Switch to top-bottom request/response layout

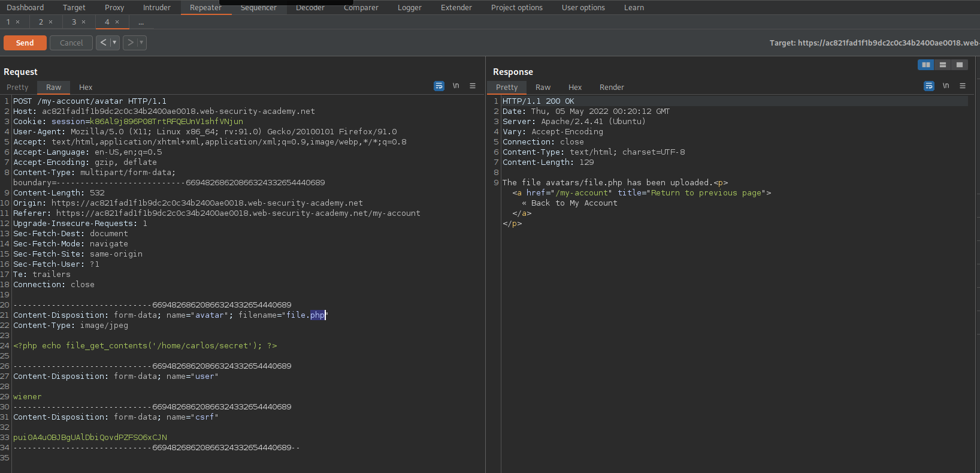pos(943,65)
